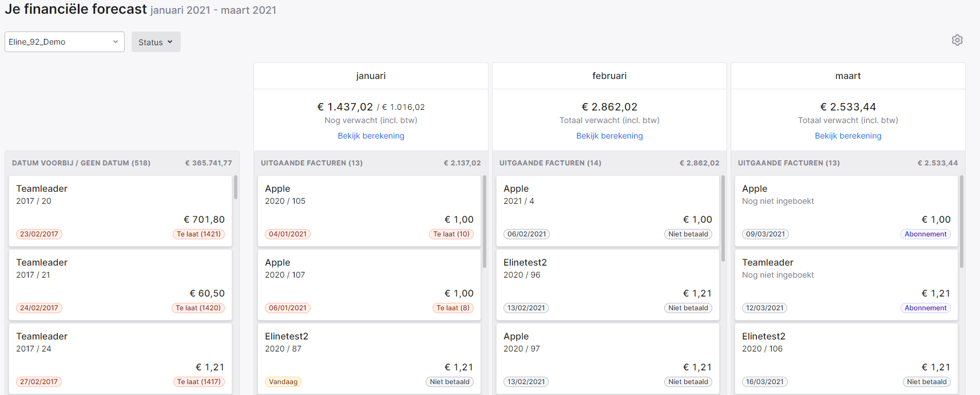The width and height of the screenshot is (980, 395).
Task: Open Teamleader invoice 2017 / 24 card
Action: 120,358
